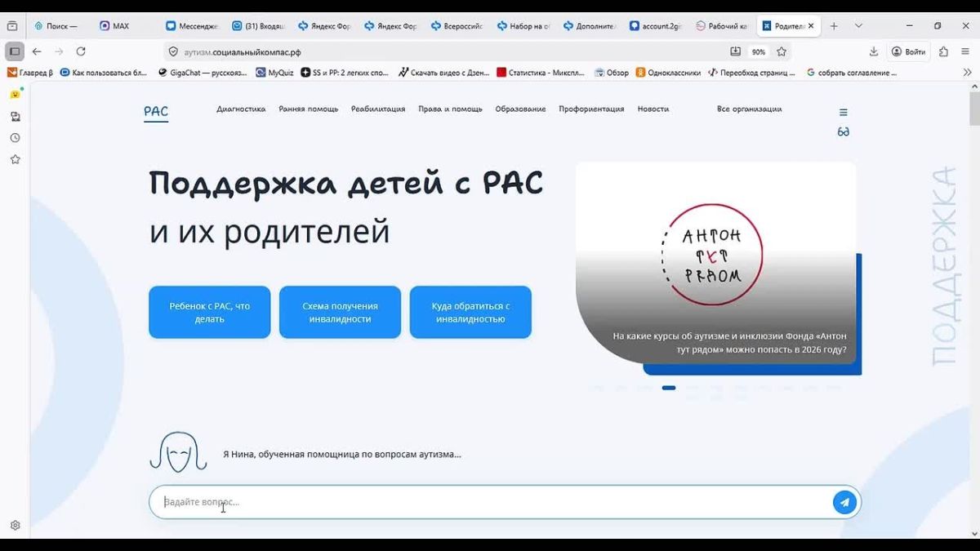Image resolution: width=980 pixels, height=551 pixels.
Task: Open the history clock icon in sidebar
Action: click(x=15, y=138)
